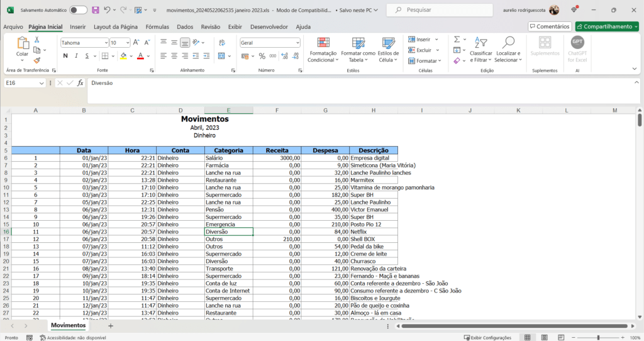Image resolution: width=644 pixels, height=341 pixels.
Task: Apply the percent style format icon
Action: pyautogui.click(x=262, y=56)
